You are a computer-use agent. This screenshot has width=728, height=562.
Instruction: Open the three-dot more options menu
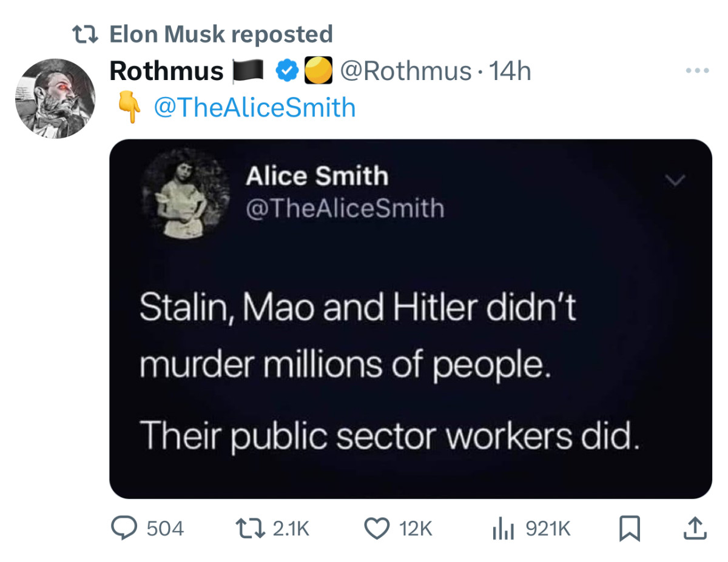[x=695, y=71]
